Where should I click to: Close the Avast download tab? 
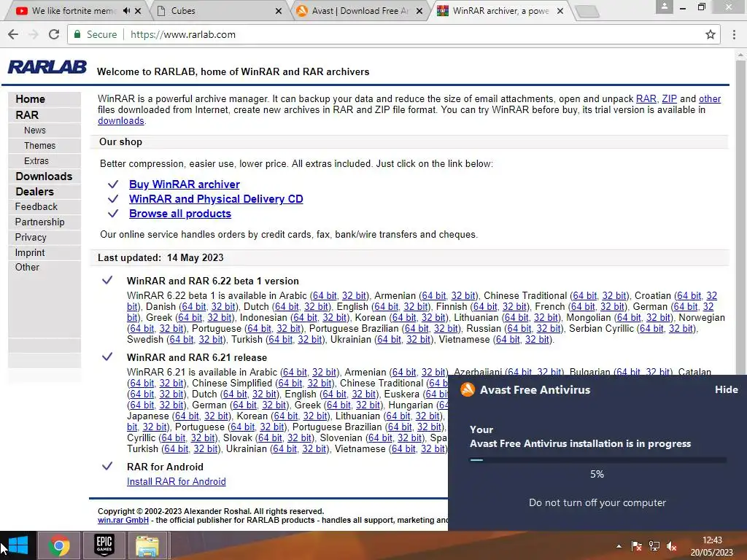tap(419, 10)
